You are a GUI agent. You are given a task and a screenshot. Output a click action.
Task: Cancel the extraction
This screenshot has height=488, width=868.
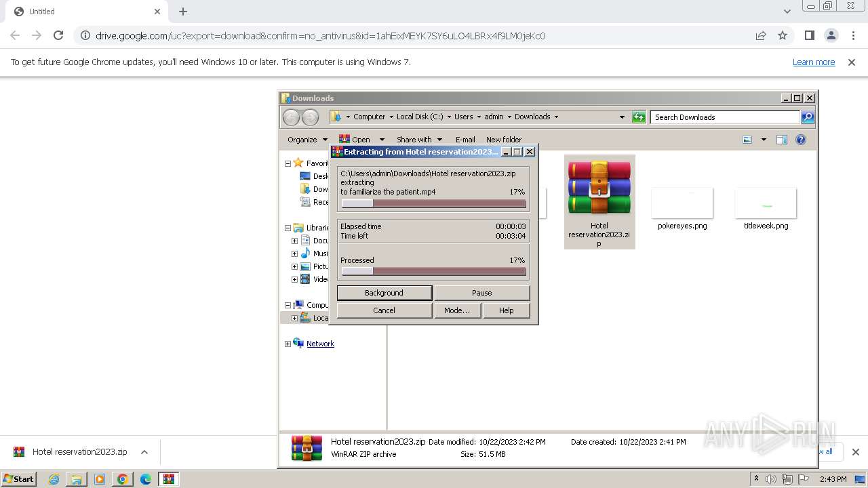(x=384, y=310)
